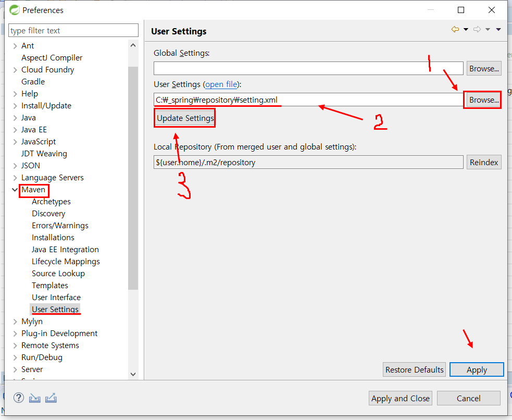Image resolution: width=512 pixels, height=420 pixels.
Task: Open Maven Archetypes page
Action: click(51, 202)
